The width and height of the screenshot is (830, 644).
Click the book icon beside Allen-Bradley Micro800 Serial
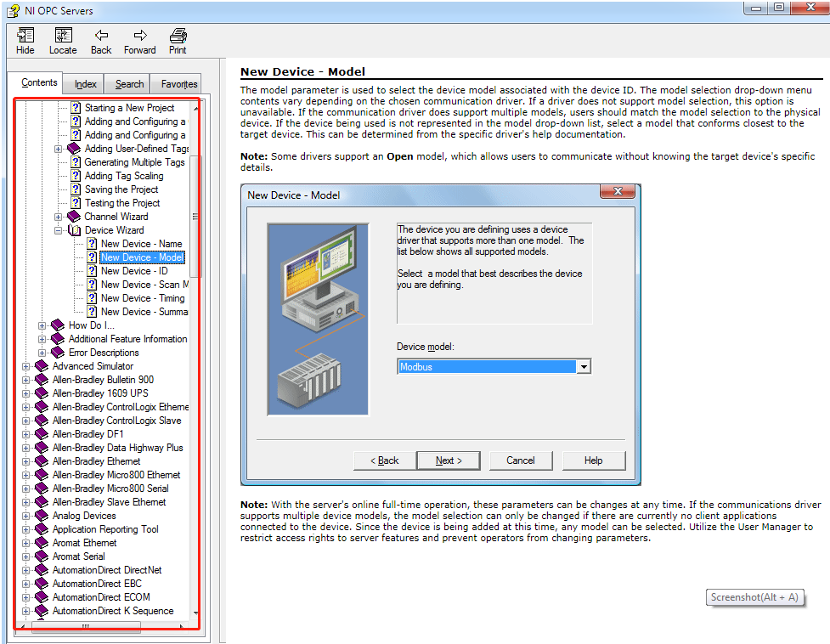click(42, 489)
